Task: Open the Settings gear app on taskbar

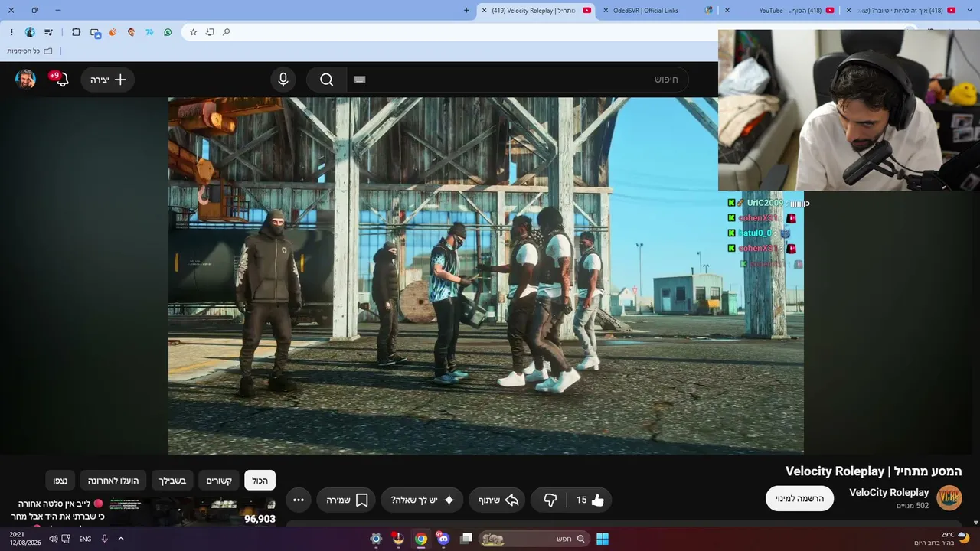Action: click(x=375, y=539)
